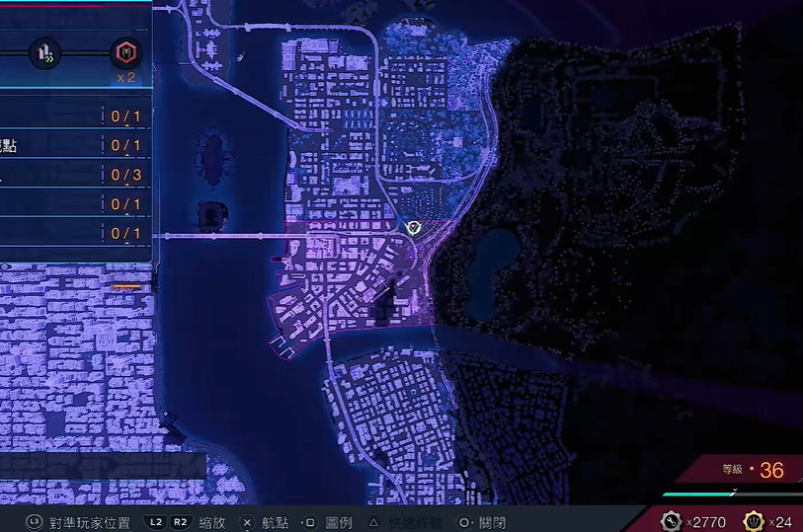Click the x2770 tech parts count
Screen dimensions: 803x532
(x=705, y=522)
